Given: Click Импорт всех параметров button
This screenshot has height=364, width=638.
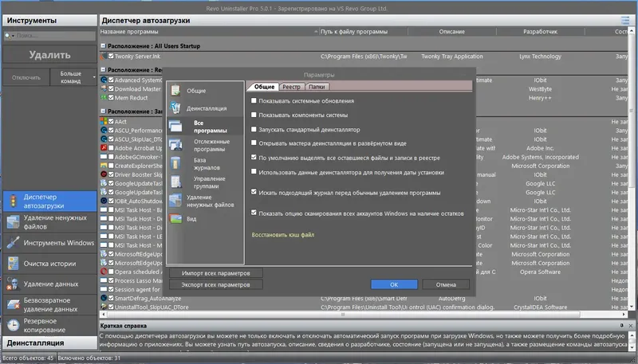Looking at the screenshot, I should 215,273.
